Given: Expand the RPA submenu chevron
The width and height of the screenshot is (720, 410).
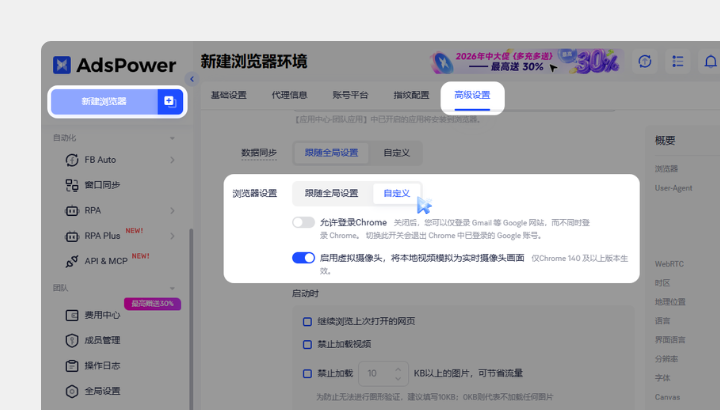Looking at the screenshot, I should click(x=172, y=210).
